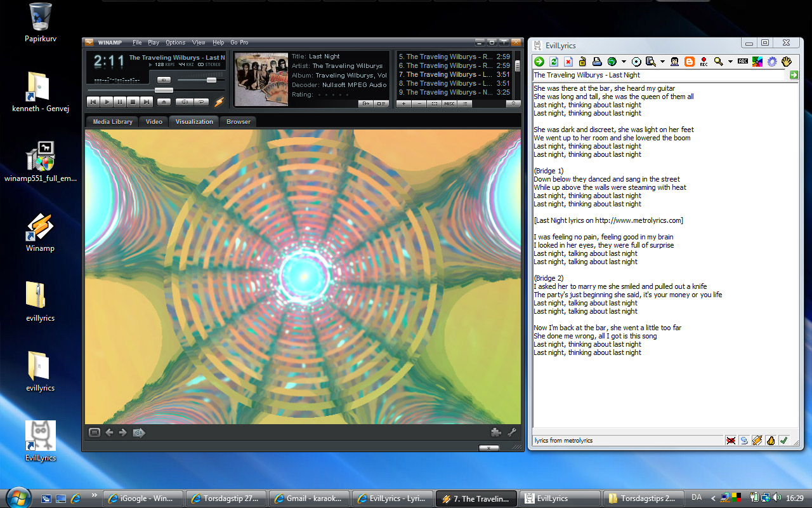Open the Options menu in Winamp
This screenshot has height=508, width=812.
coord(175,43)
